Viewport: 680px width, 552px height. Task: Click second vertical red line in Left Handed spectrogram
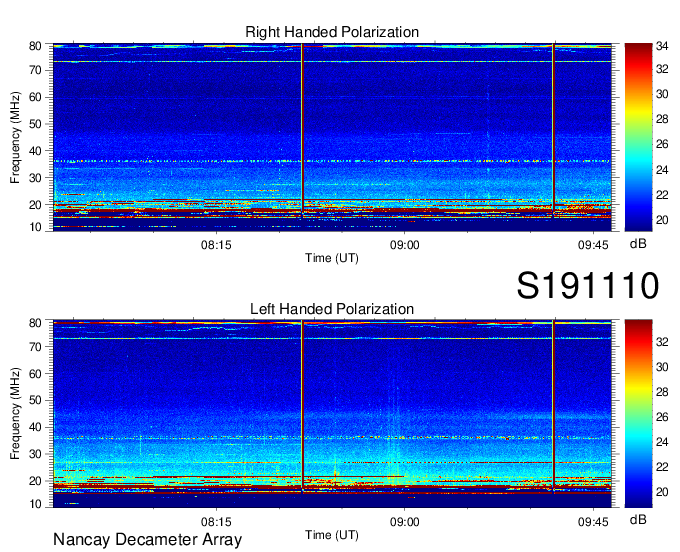click(x=553, y=406)
